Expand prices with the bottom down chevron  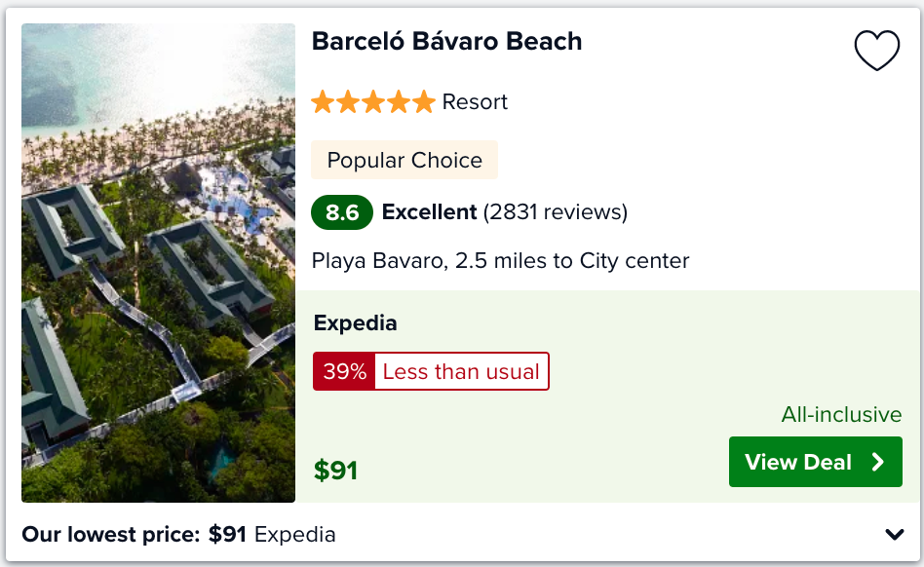pos(895,535)
